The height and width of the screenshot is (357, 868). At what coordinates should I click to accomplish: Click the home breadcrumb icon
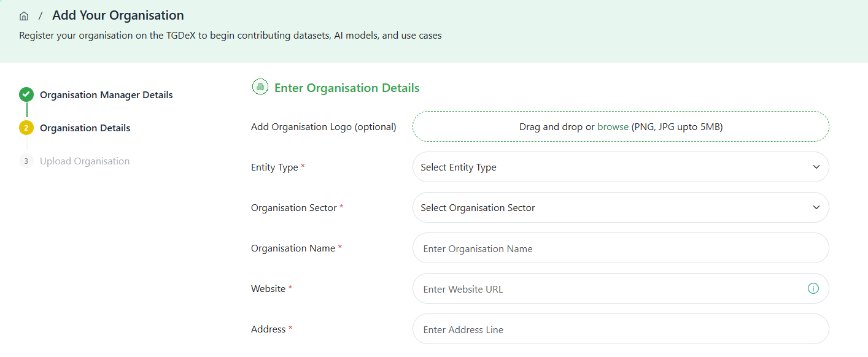[x=23, y=15]
